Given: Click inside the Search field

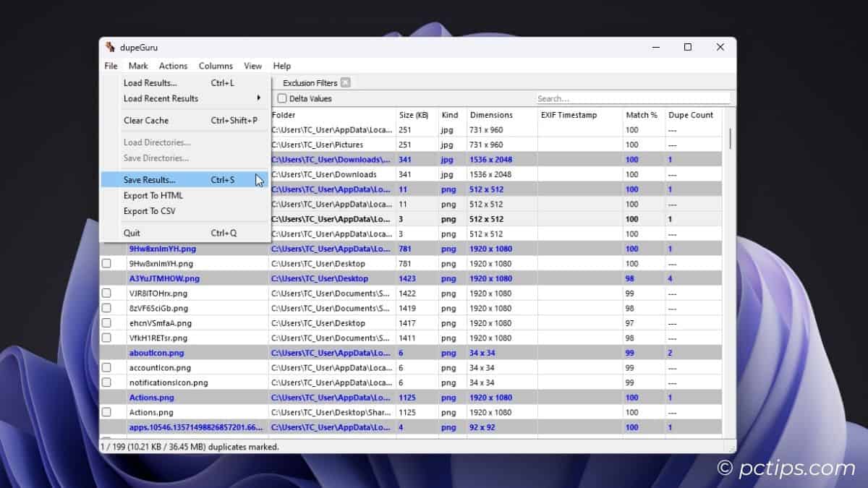Looking at the screenshot, I should (633, 98).
